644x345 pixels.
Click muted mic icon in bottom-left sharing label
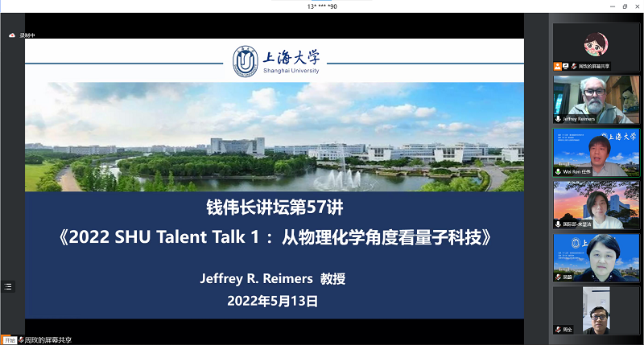21,340
